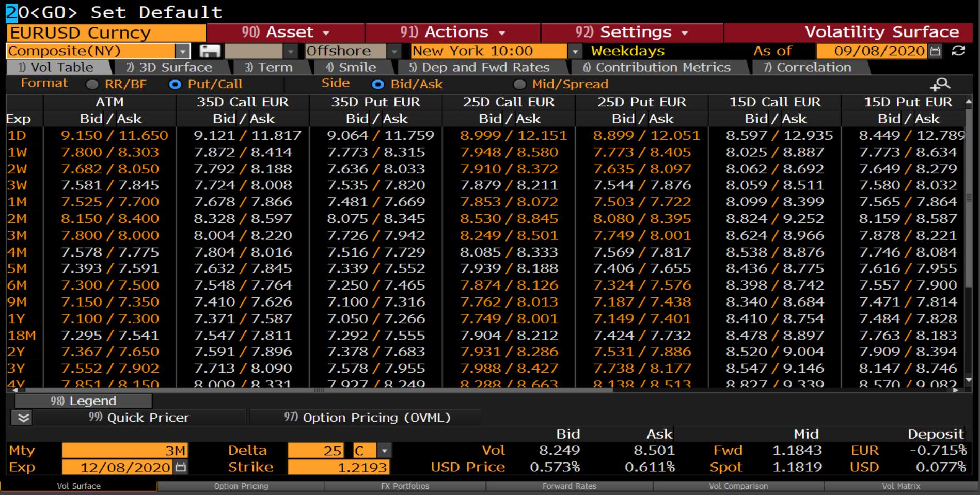
Task: Click the Fwd mid value 1.1843
Action: 797,451
